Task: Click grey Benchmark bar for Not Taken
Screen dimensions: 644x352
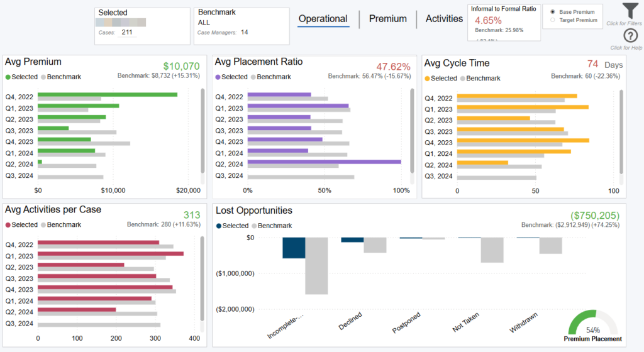Action: pyautogui.click(x=492, y=250)
